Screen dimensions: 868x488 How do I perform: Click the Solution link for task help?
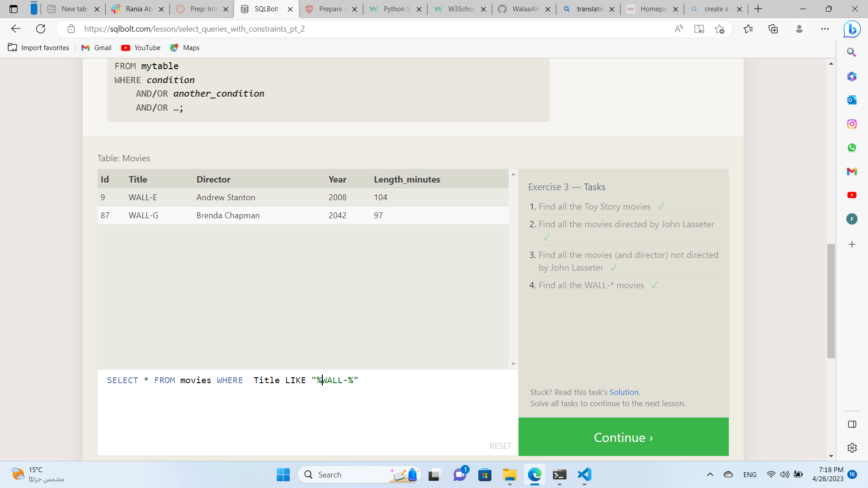point(623,392)
